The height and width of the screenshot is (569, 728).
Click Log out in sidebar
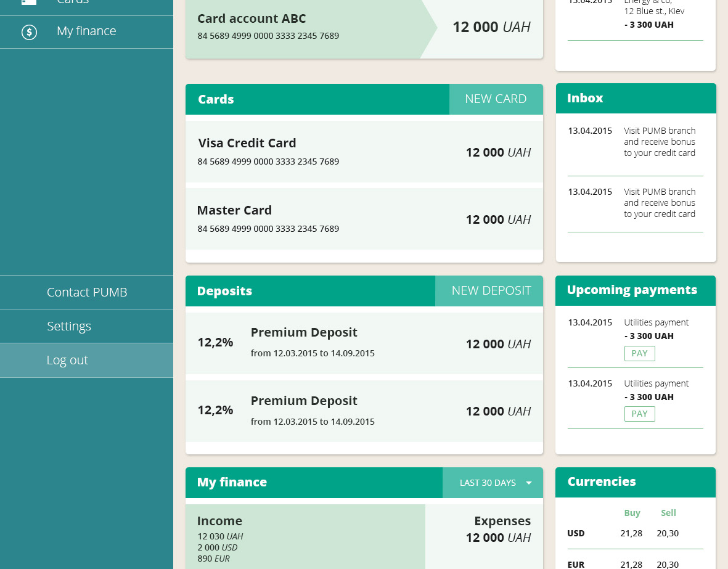click(67, 360)
